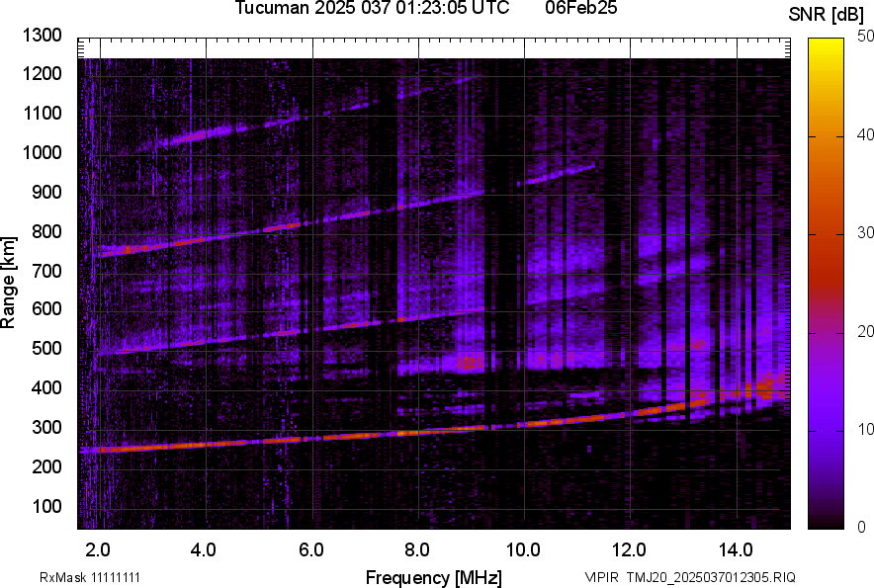
Task: Select the 10 label on the colorbar
Action: pyautogui.click(x=866, y=430)
